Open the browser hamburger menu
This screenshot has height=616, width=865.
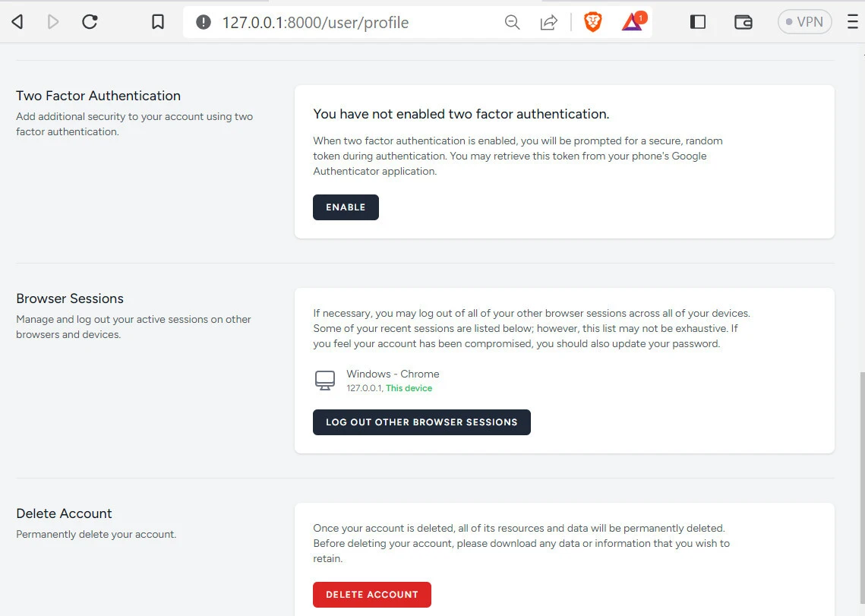tap(853, 22)
